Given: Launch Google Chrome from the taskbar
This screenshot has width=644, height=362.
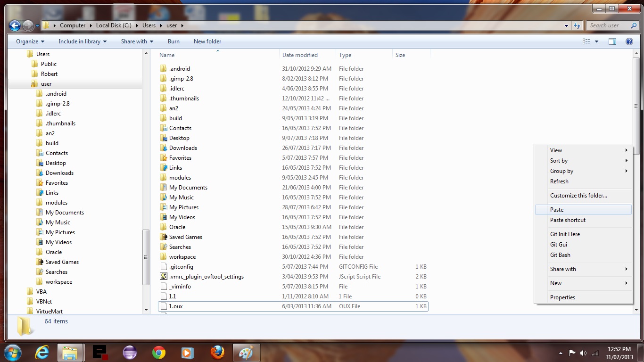Looking at the screenshot, I should pyautogui.click(x=159, y=353).
